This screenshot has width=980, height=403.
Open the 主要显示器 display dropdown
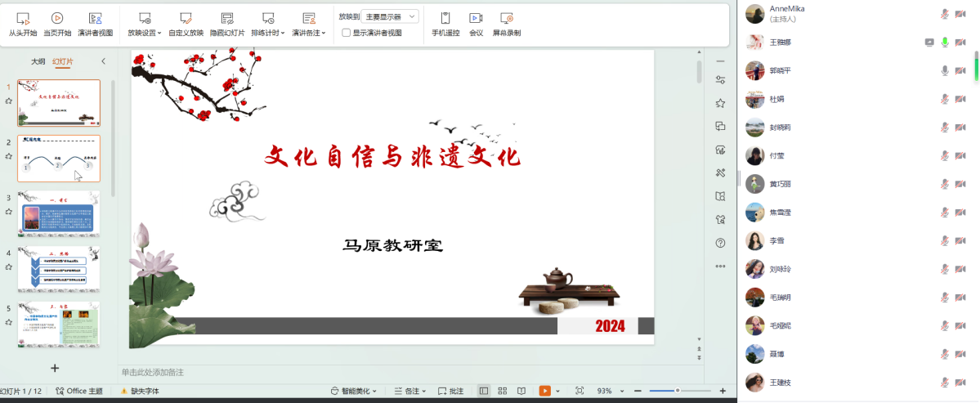pyautogui.click(x=390, y=16)
